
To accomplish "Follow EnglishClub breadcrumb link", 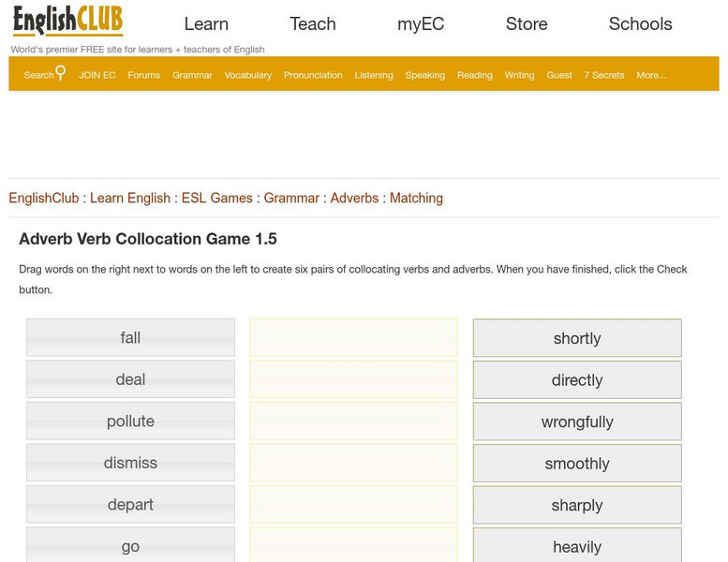I will click(44, 199).
